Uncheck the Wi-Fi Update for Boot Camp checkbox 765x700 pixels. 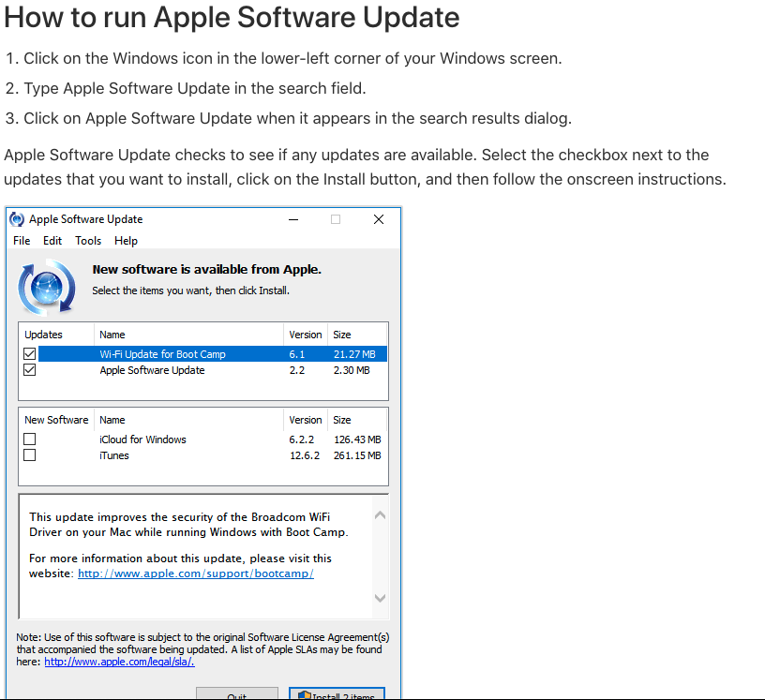30,353
